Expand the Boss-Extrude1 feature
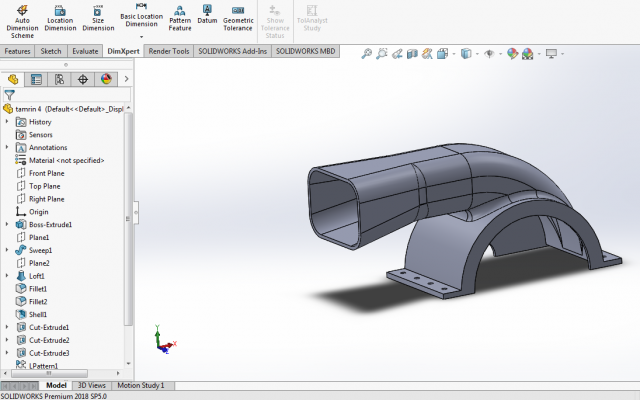Image resolution: width=640 pixels, height=400 pixels. click(7, 224)
